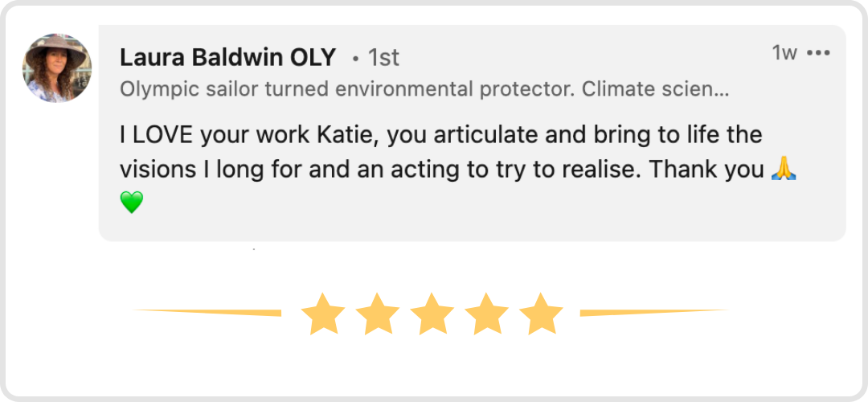Click the "Thank you" text in the comment
The image size is (868, 402).
coord(706,170)
